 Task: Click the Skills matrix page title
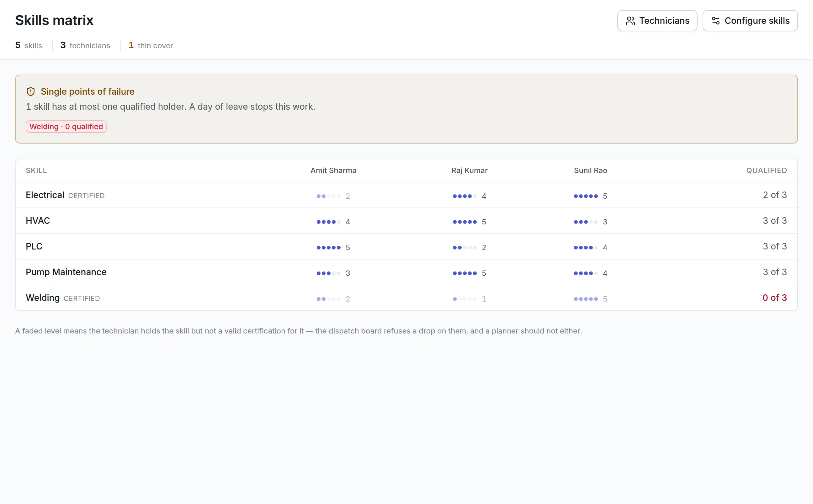[54, 20]
